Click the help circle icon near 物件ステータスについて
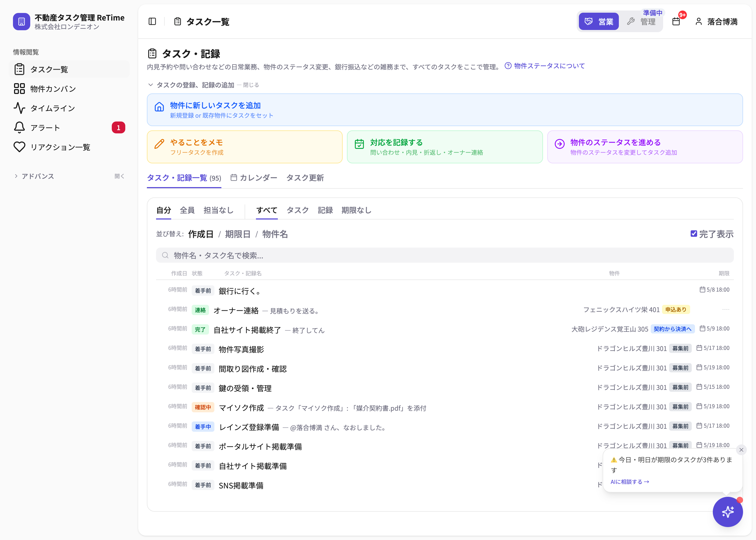This screenshot has width=756, height=540. (508, 66)
